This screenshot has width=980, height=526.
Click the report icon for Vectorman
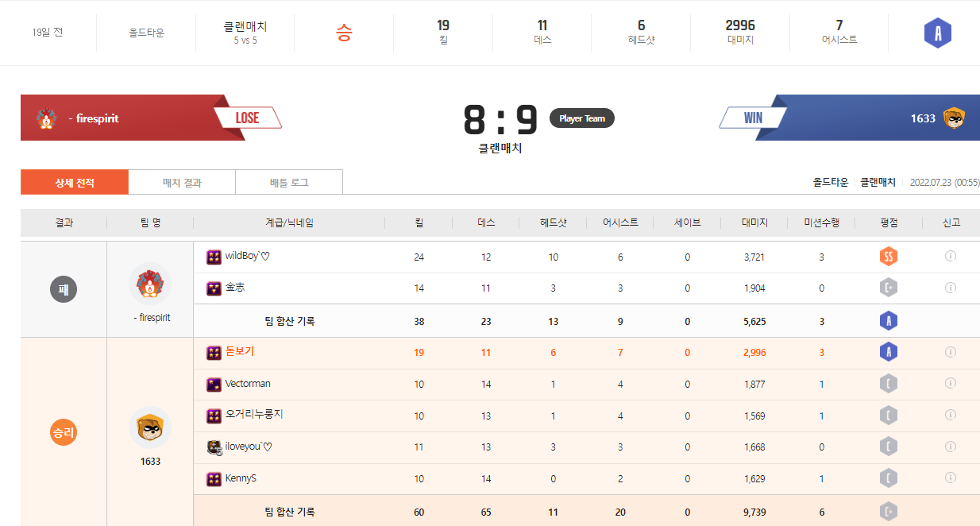click(x=950, y=384)
